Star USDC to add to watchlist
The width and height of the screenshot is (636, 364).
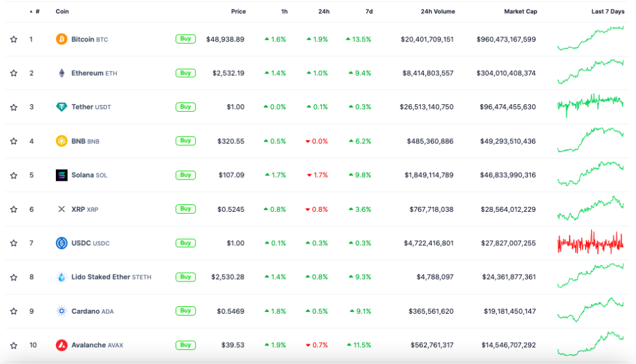[14, 243]
